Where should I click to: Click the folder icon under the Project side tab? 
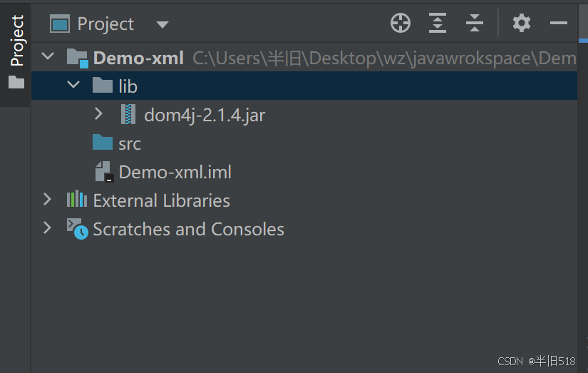(x=16, y=82)
